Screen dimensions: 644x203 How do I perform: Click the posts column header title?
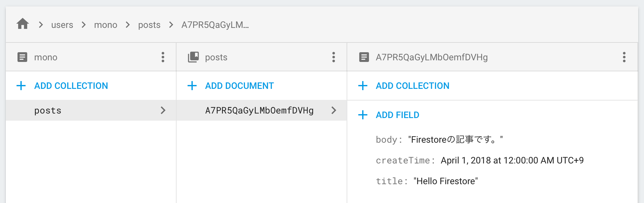pos(216,57)
